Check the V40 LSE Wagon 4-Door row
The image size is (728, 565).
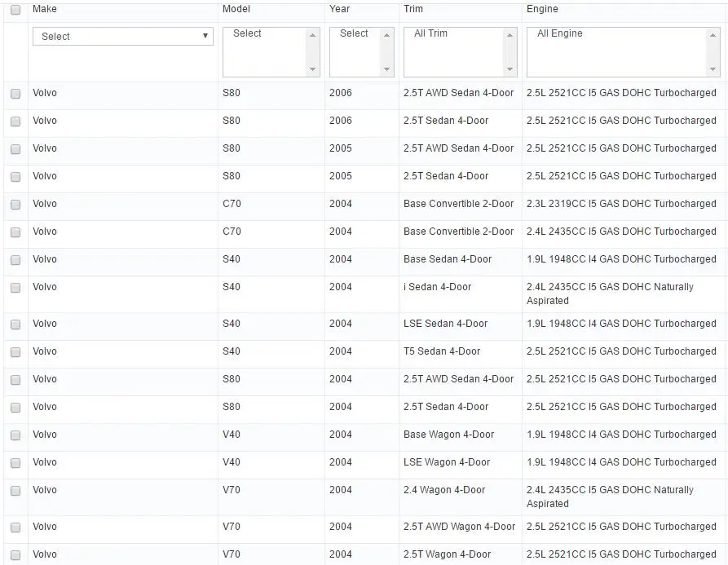coord(15,463)
